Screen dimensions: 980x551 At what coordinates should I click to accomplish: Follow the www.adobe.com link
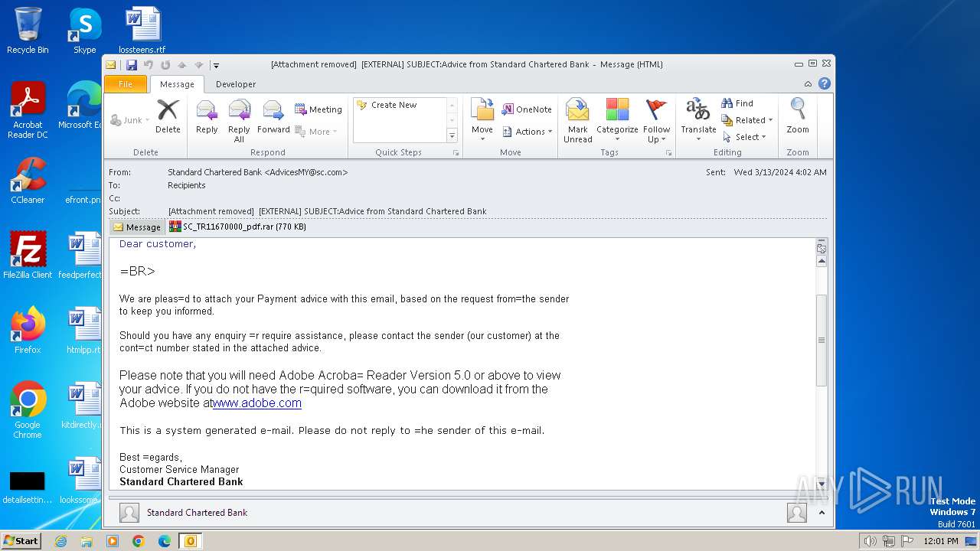257,403
